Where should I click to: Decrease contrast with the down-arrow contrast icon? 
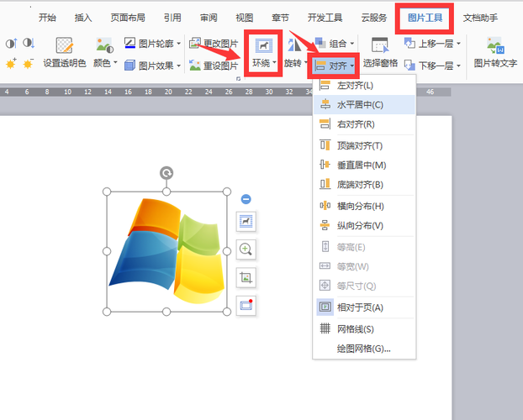[x=29, y=44]
